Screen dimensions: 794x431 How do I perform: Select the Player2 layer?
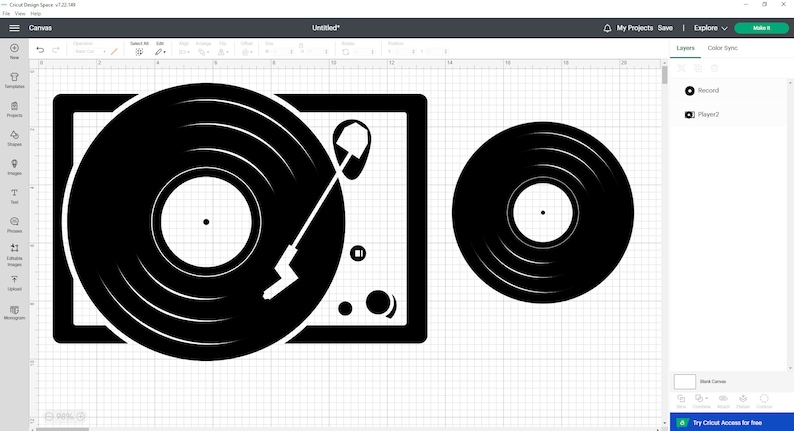click(x=729, y=114)
